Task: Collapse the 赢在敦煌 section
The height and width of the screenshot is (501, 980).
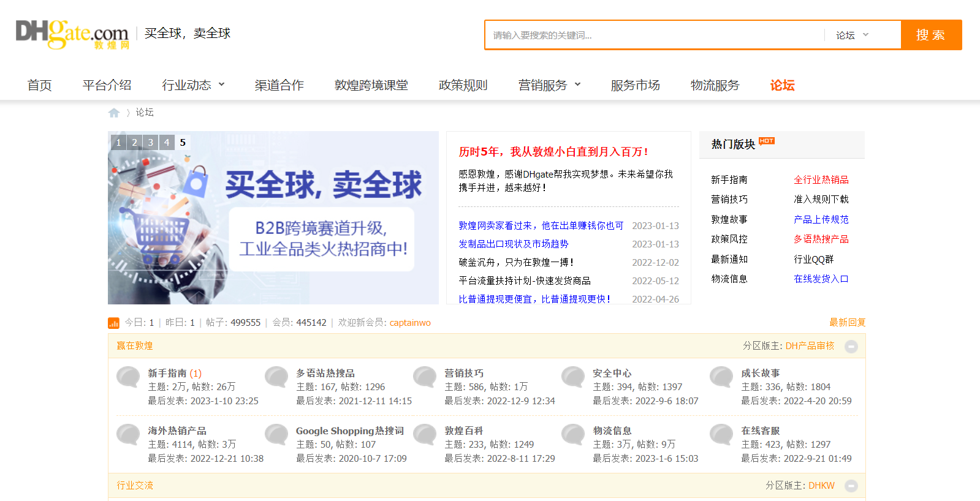Action: (x=851, y=347)
